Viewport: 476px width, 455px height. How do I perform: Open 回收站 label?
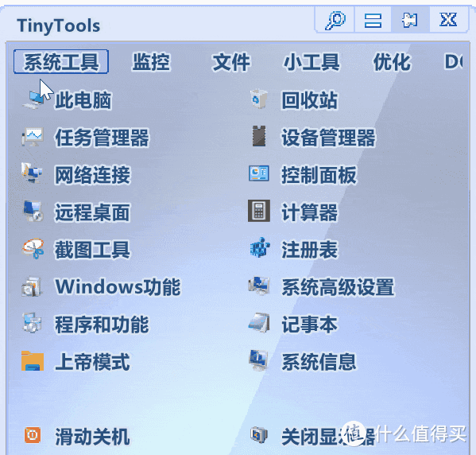(310, 100)
